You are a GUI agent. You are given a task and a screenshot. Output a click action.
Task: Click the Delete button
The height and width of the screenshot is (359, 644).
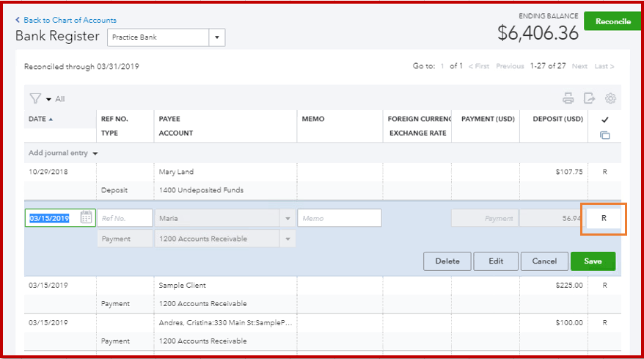tap(447, 261)
